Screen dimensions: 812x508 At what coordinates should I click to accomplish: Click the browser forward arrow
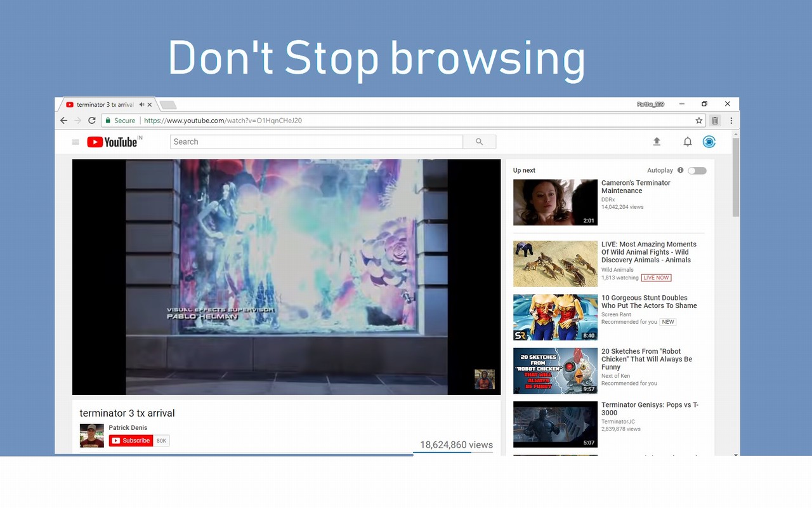pyautogui.click(x=77, y=121)
